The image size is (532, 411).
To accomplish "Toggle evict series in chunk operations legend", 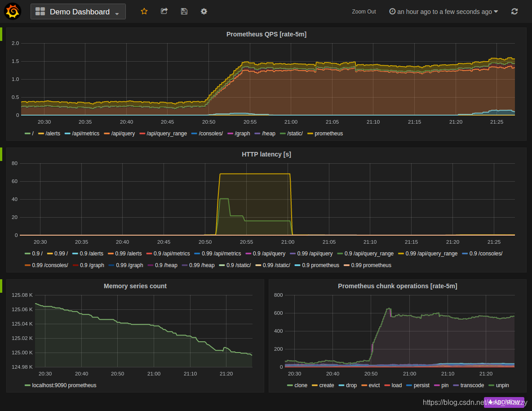I will point(371,385).
